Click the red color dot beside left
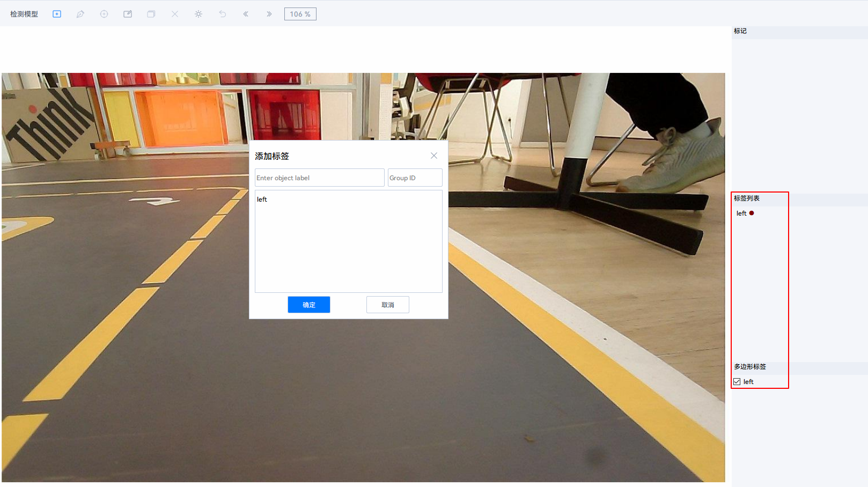Image resolution: width=868 pixels, height=487 pixels. (x=752, y=213)
